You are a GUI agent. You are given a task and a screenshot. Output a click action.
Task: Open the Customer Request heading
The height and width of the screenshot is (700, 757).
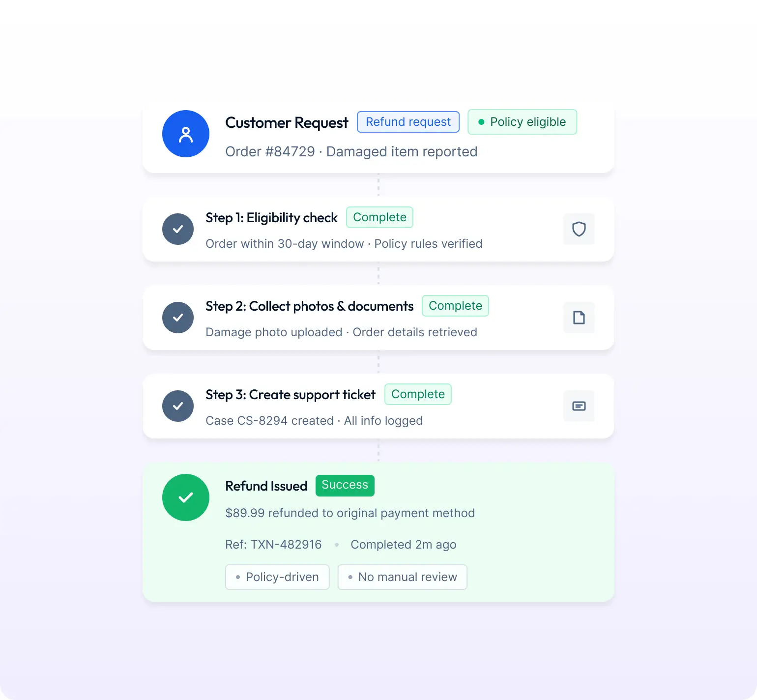tap(287, 122)
